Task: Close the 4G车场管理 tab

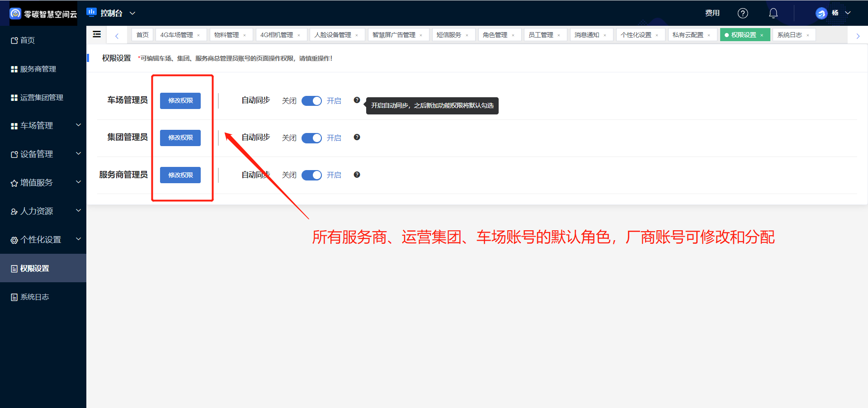Action: click(198, 35)
